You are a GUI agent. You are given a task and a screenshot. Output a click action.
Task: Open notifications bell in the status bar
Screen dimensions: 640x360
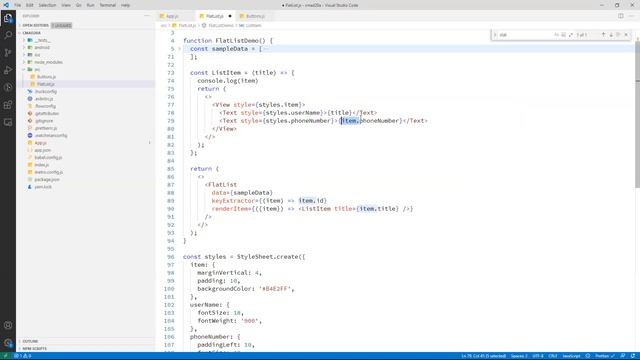[633, 356]
